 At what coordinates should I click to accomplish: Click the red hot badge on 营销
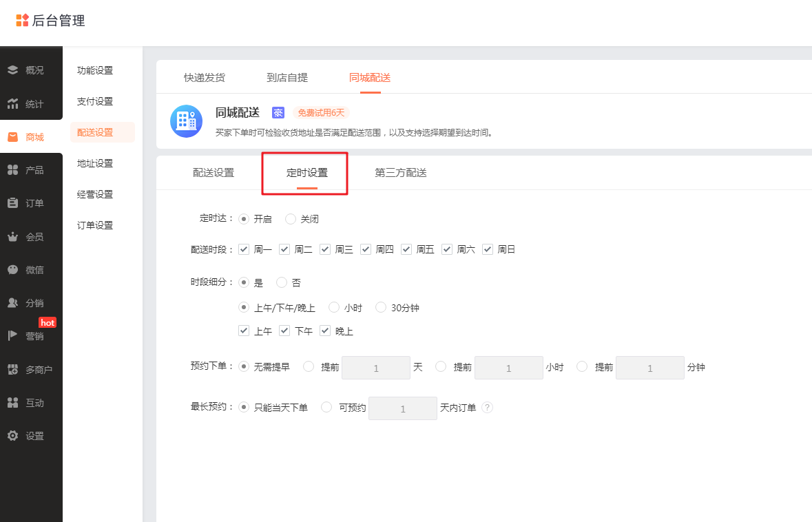[x=48, y=322]
